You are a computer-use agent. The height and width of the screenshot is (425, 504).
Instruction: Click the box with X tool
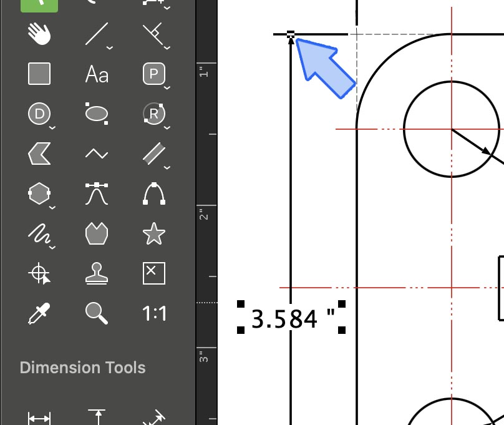[x=154, y=273]
